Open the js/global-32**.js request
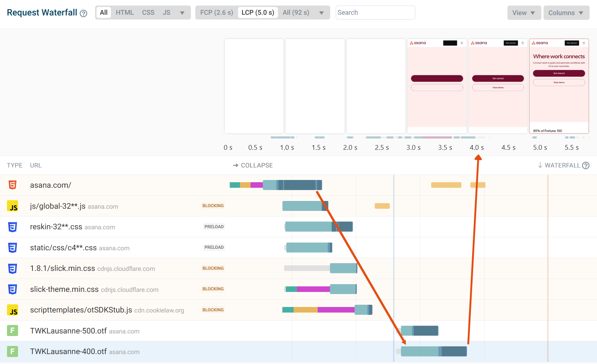Screen dimensions: 597x364 point(298,206)
